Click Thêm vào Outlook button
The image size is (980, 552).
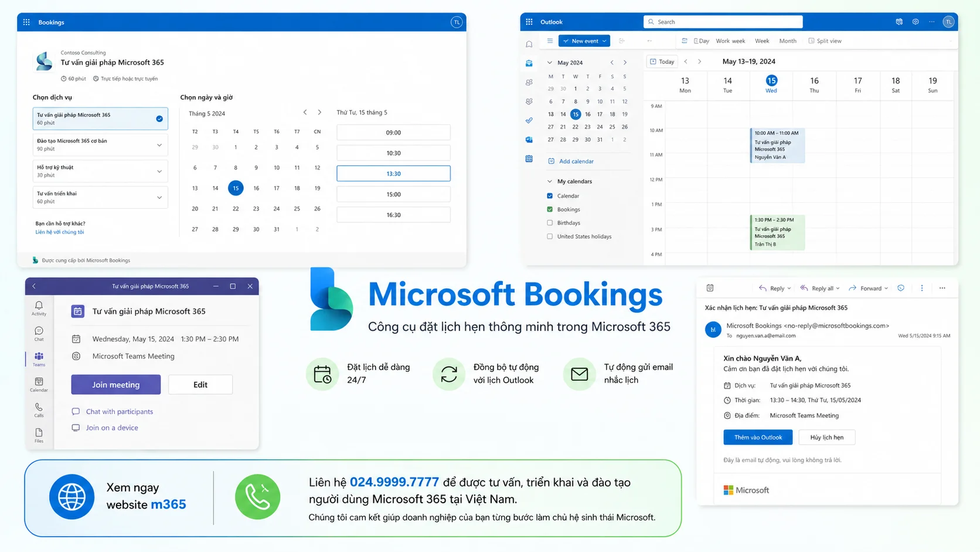pos(758,437)
